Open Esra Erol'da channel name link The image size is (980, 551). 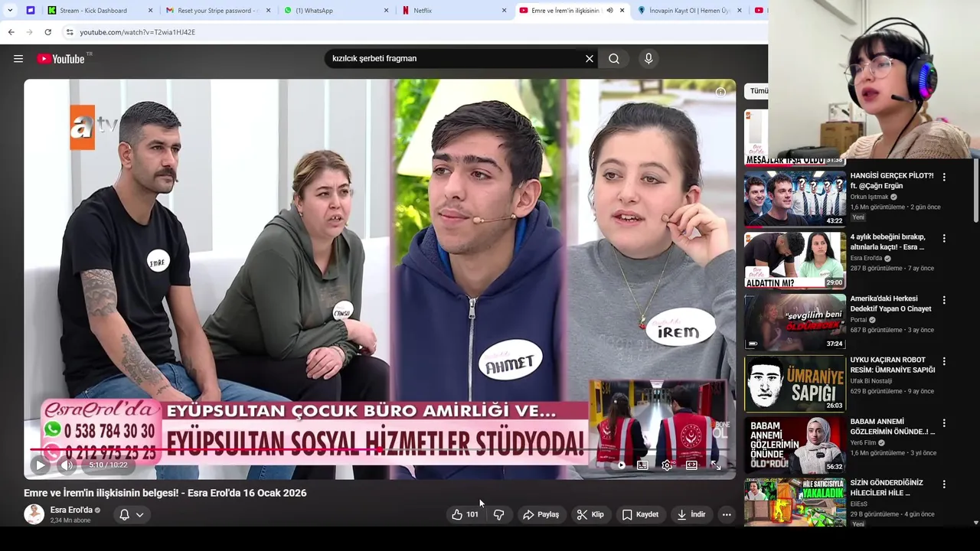71,510
